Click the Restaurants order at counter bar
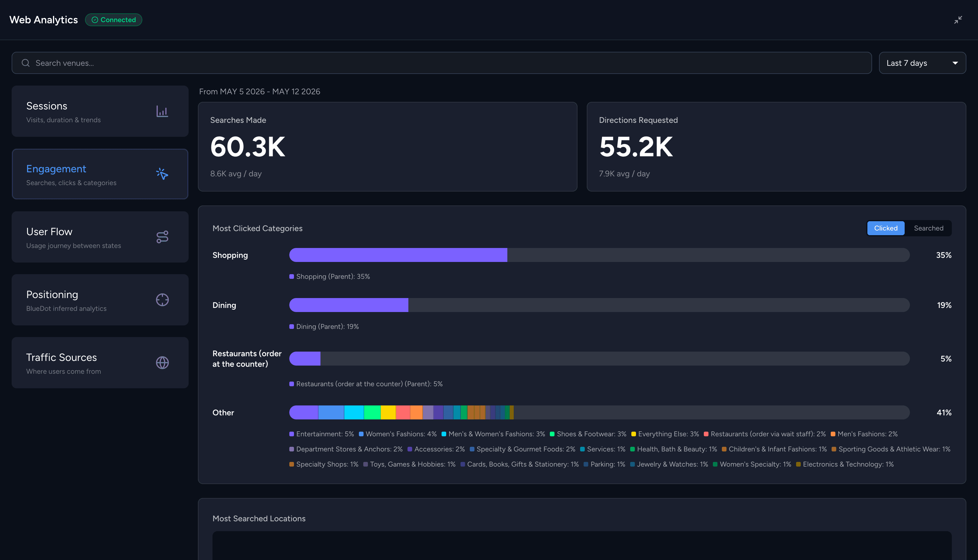 pos(599,359)
